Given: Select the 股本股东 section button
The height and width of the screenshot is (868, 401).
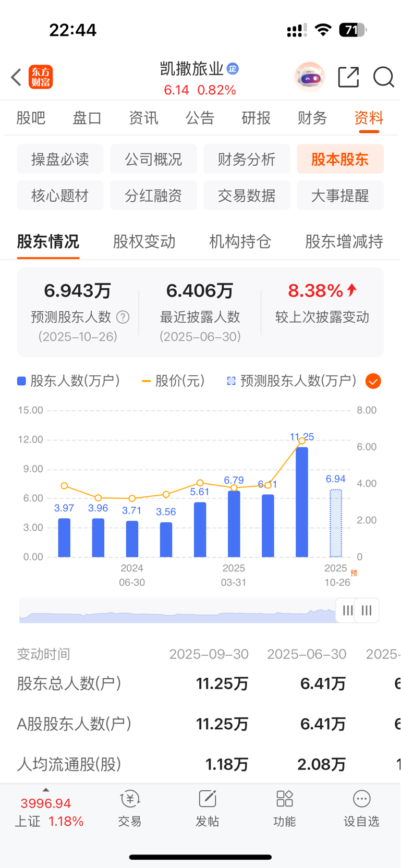Looking at the screenshot, I should point(340,159).
